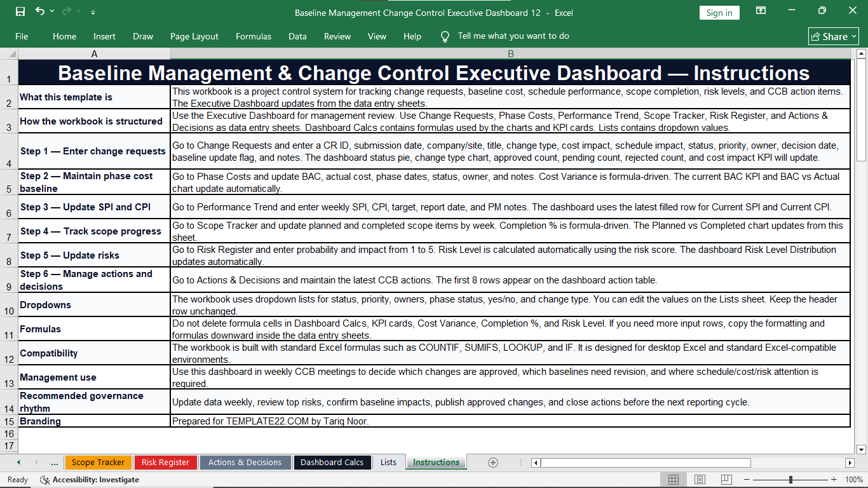
Task: Click the Share button
Action: point(834,37)
